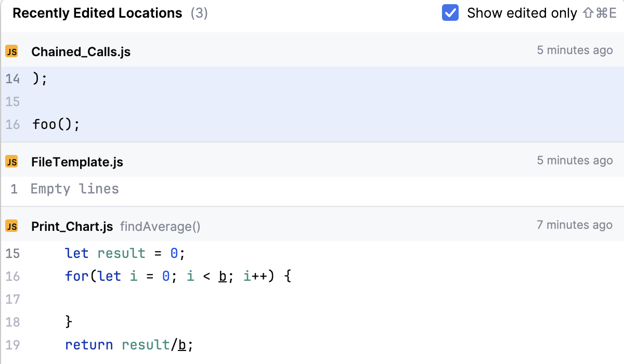Click the closing brace on line 18
The width and height of the screenshot is (624, 364).
[69, 322]
